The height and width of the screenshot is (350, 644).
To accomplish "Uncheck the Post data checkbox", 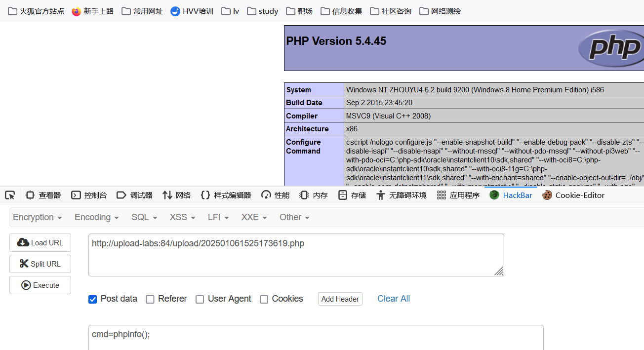I will (x=92, y=299).
